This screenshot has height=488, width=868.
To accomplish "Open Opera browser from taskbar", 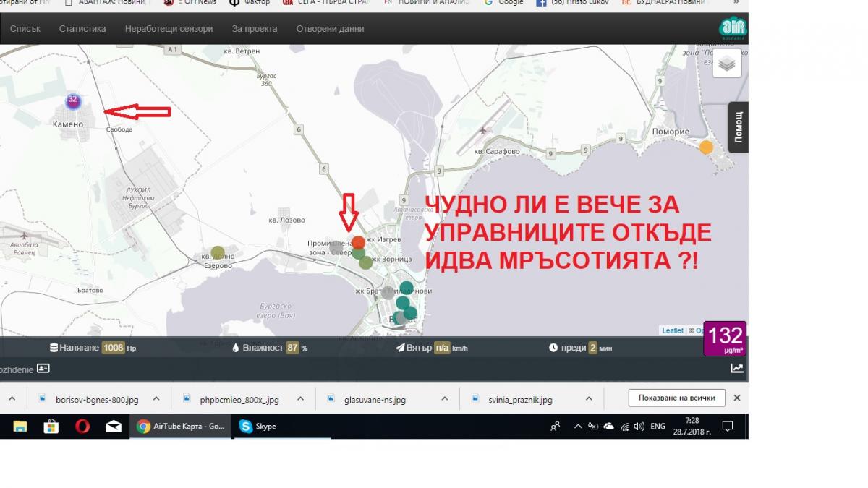I will [x=82, y=427].
